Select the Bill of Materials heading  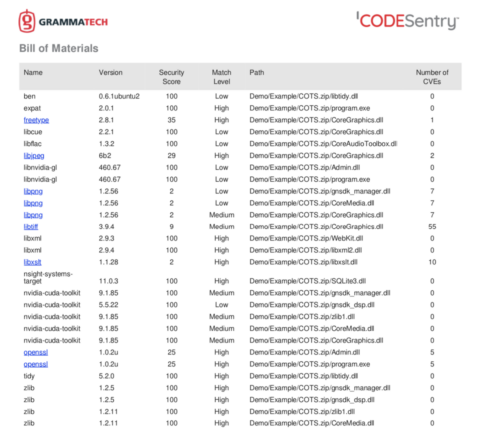coord(59,48)
